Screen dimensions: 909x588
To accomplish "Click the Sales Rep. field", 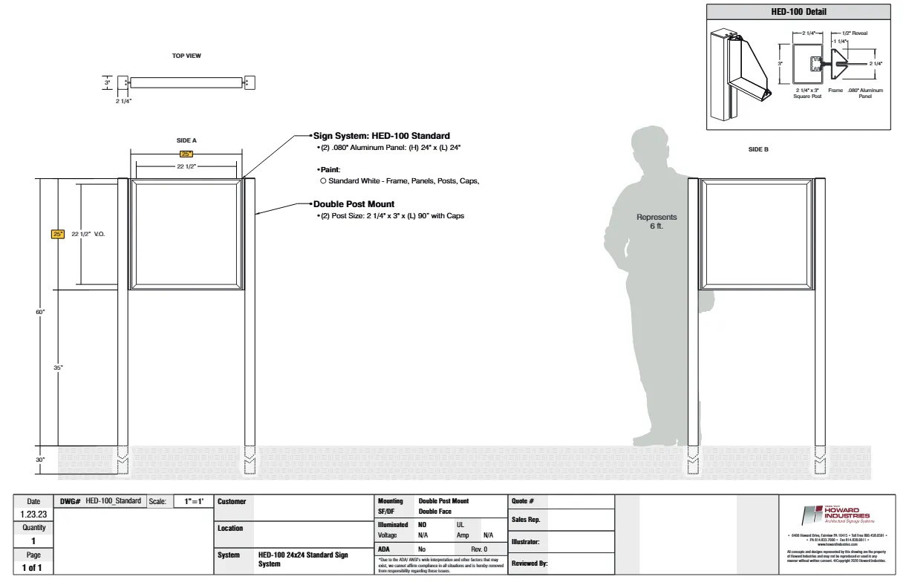I will coord(562,520).
